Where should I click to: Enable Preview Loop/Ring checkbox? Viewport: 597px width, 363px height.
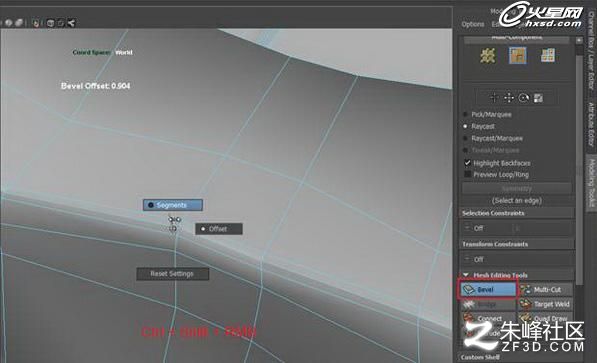pyautogui.click(x=468, y=174)
